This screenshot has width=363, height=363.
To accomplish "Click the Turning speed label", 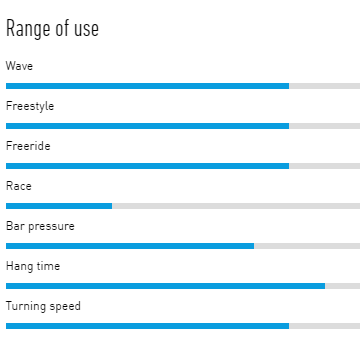I will pyautogui.click(x=43, y=306).
